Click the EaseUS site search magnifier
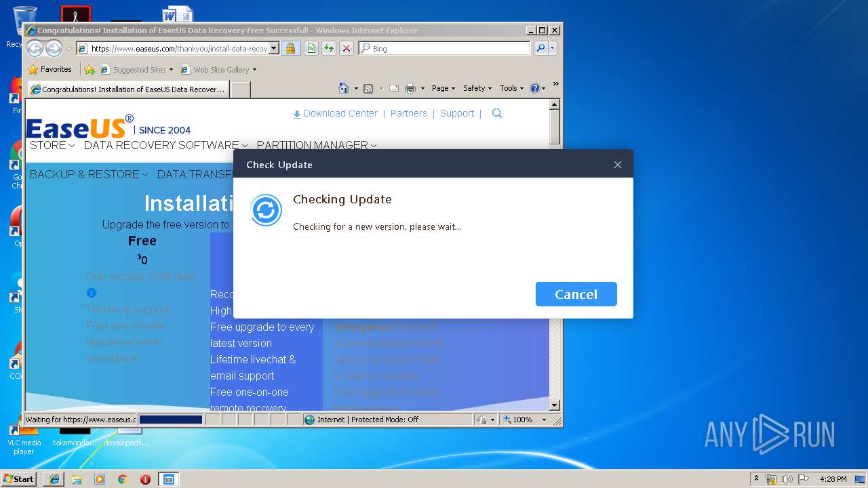The height and width of the screenshot is (488, 868). pyautogui.click(x=496, y=113)
